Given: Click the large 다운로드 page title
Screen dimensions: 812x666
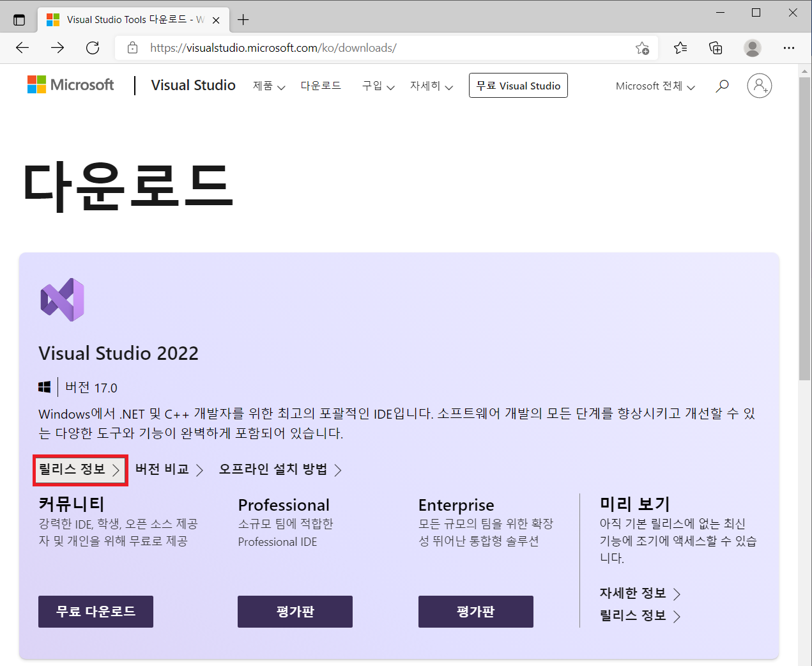Looking at the screenshot, I should [128, 186].
